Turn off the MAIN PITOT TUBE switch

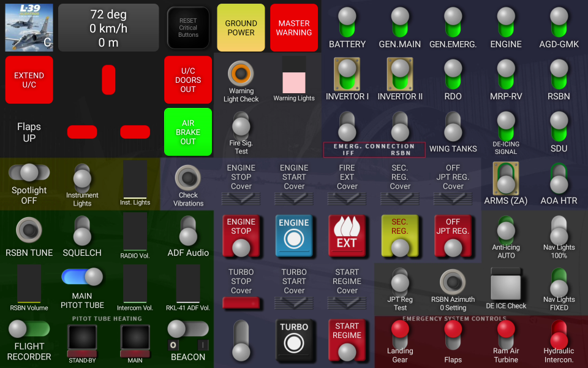pos(82,277)
